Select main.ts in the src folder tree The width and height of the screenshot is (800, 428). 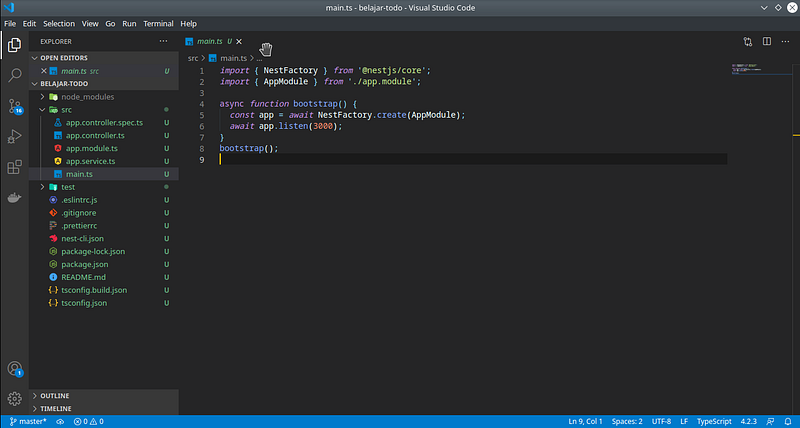(104, 174)
